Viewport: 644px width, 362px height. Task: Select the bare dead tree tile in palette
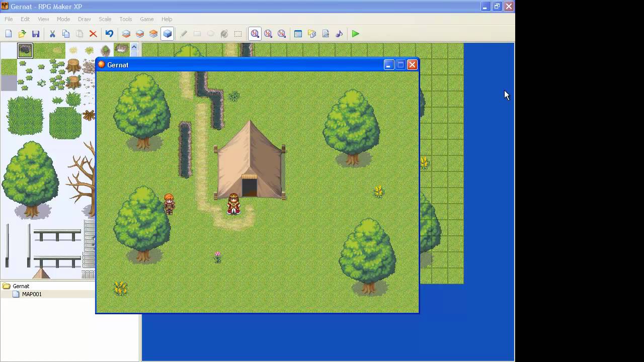[83, 178]
